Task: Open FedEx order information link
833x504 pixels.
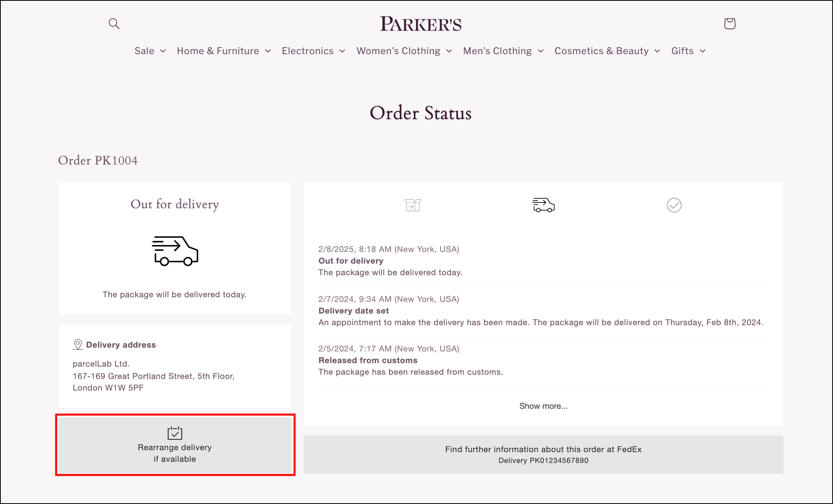Action: 543,454
